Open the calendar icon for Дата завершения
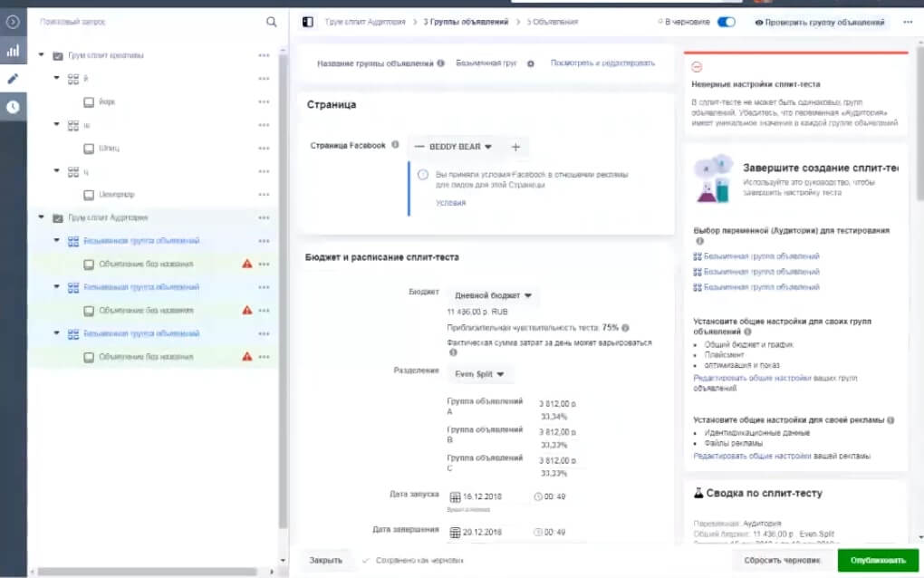This screenshot has height=578, width=924. 455,533
